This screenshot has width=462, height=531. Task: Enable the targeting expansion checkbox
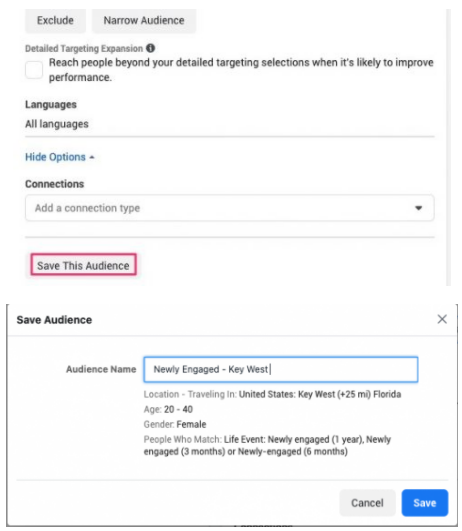[x=34, y=70]
